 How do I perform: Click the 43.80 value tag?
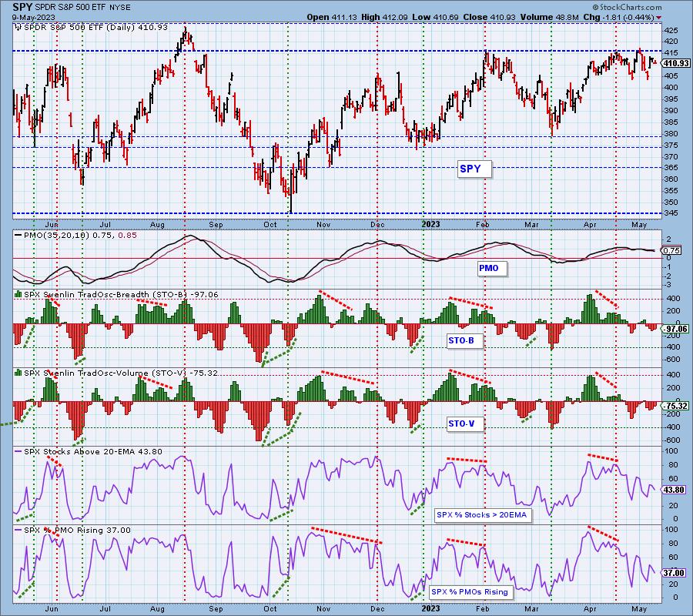[674, 490]
